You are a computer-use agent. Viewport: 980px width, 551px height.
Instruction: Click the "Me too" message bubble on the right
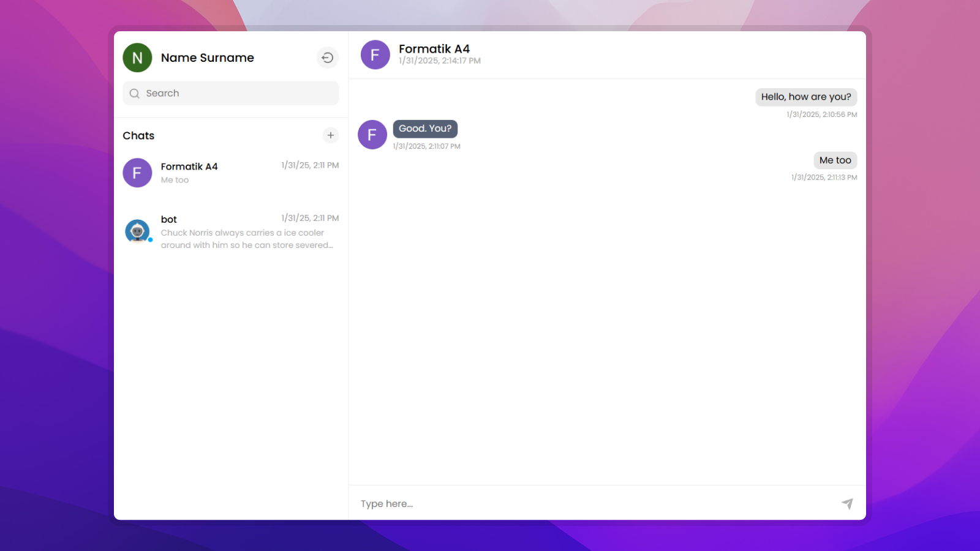pyautogui.click(x=835, y=160)
